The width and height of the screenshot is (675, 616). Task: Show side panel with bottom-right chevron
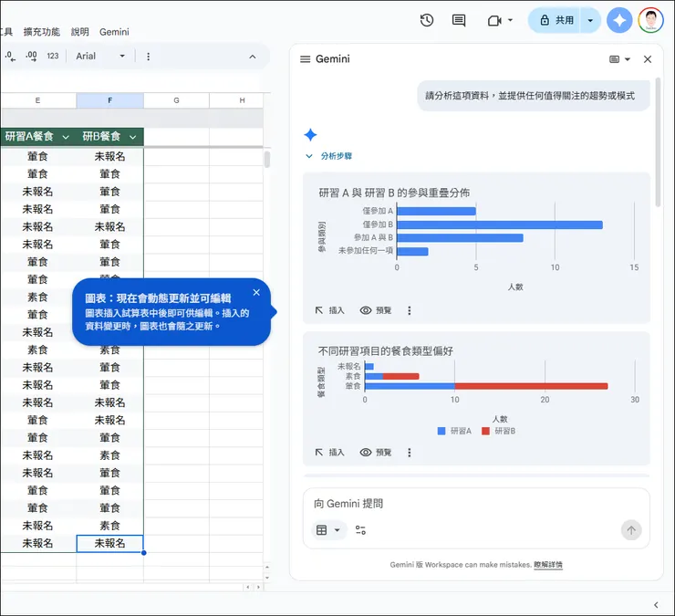tap(656, 605)
